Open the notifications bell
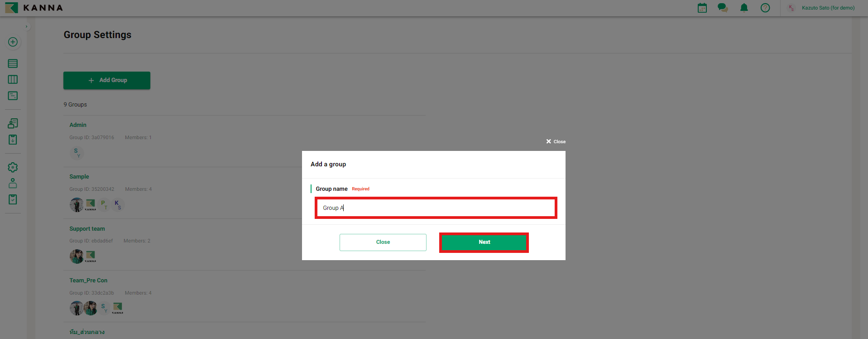The height and width of the screenshot is (339, 868). (x=744, y=8)
